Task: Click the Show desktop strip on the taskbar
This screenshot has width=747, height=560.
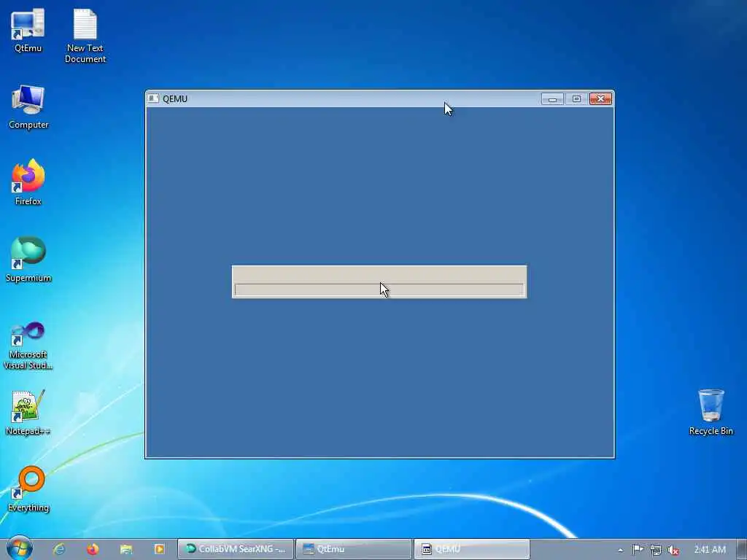Action: tap(742, 549)
